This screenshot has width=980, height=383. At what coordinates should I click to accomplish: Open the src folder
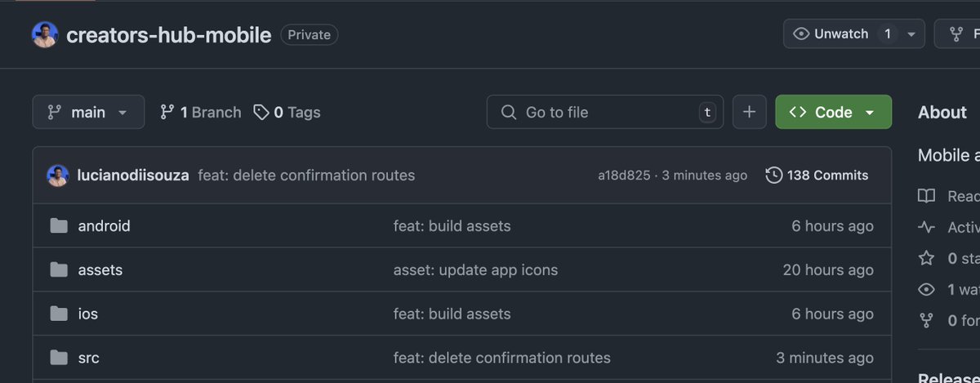pos(88,358)
